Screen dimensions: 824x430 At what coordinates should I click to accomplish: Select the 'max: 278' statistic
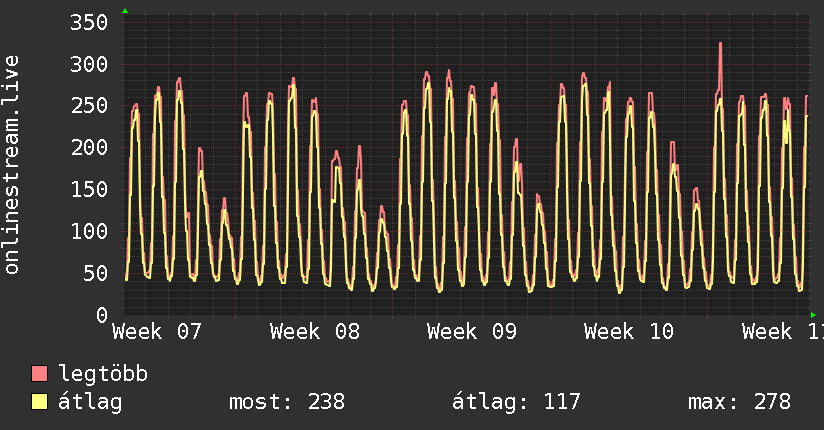[738, 402]
